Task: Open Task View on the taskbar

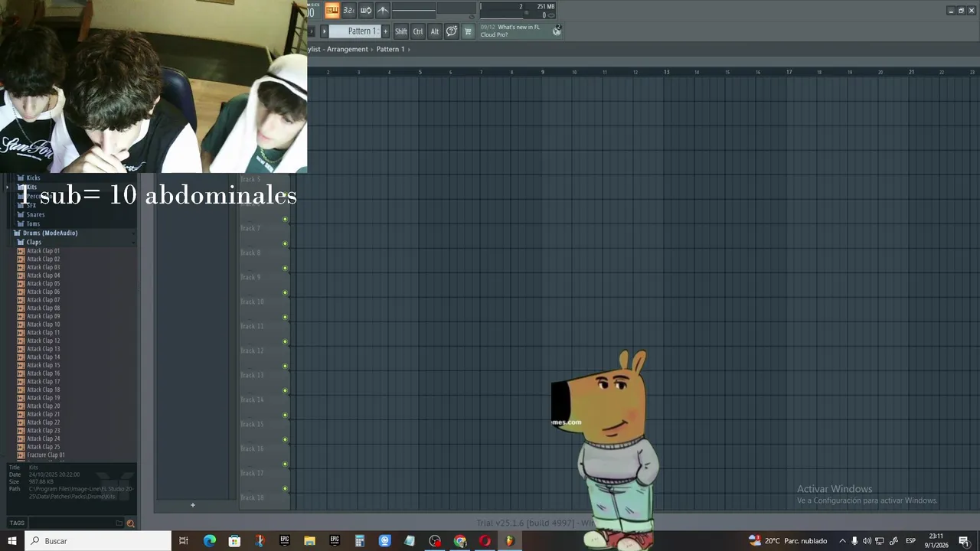Action: coord(184,541)
